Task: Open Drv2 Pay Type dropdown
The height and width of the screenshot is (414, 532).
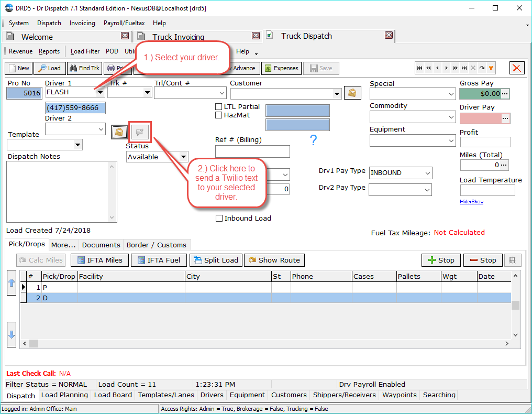Action: [427, 190]
